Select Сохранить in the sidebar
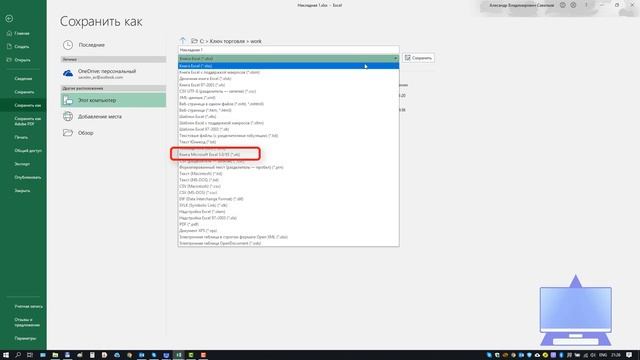 click(x=23, y=92)
